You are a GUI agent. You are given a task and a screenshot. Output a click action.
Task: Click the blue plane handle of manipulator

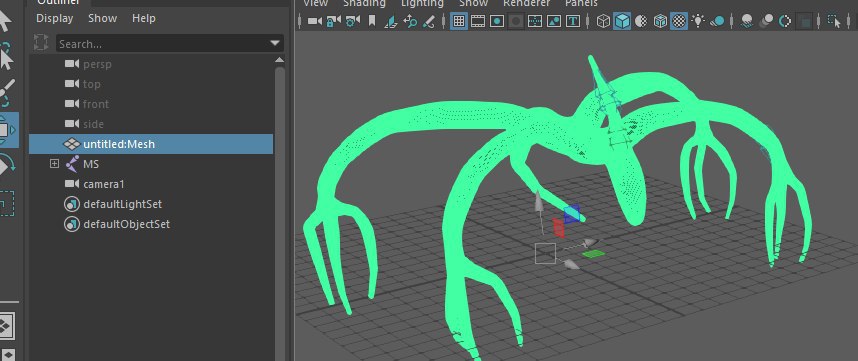point(571,214)
